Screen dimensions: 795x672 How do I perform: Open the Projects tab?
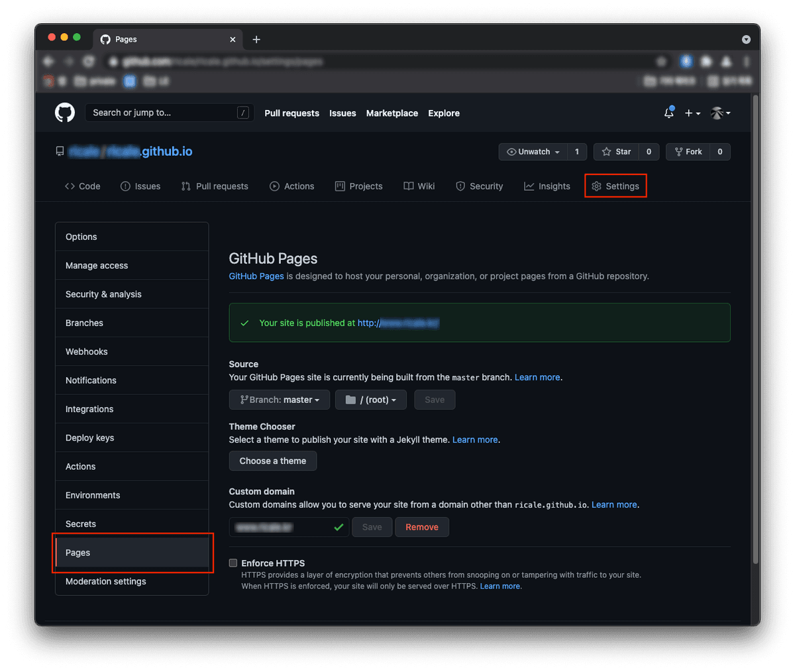[359, 186]
